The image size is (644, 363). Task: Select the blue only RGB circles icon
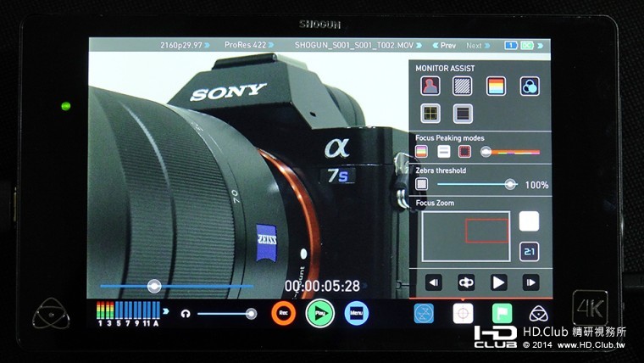[530, 86]
